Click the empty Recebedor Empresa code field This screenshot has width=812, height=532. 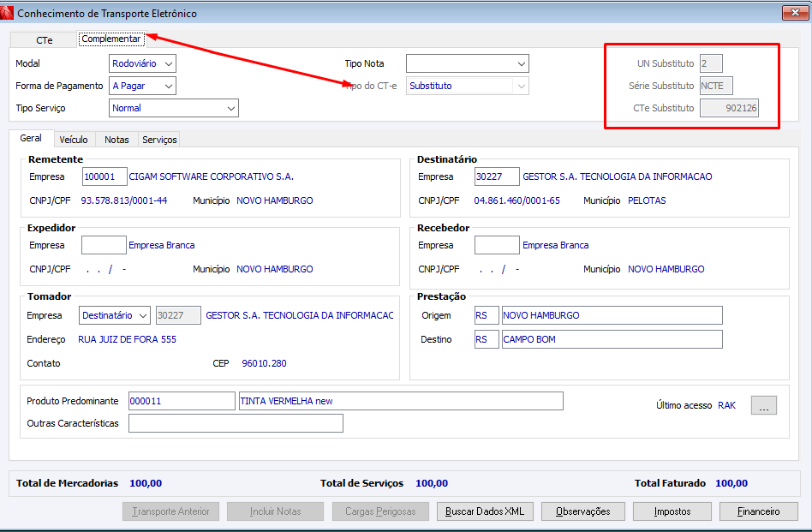point(497,245)
